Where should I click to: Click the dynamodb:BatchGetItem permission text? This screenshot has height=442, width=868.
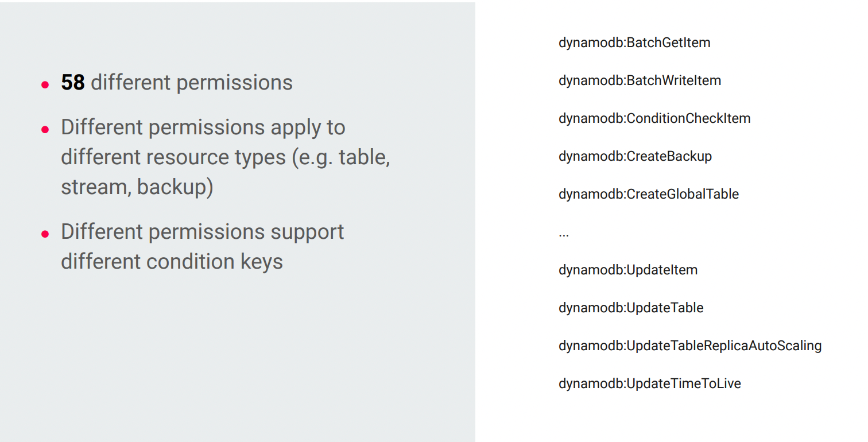pos(634,42)
